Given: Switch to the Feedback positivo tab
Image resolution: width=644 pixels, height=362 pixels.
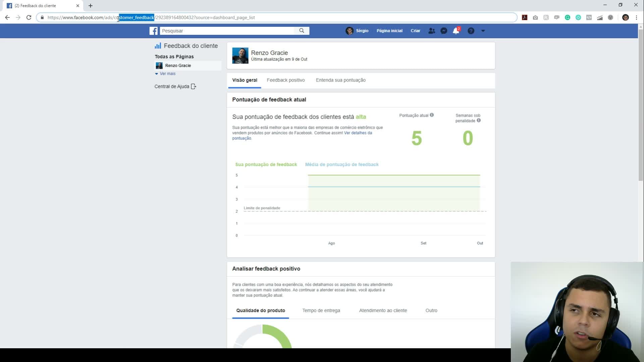Looking at the screenshot, I should click(286, 80).
